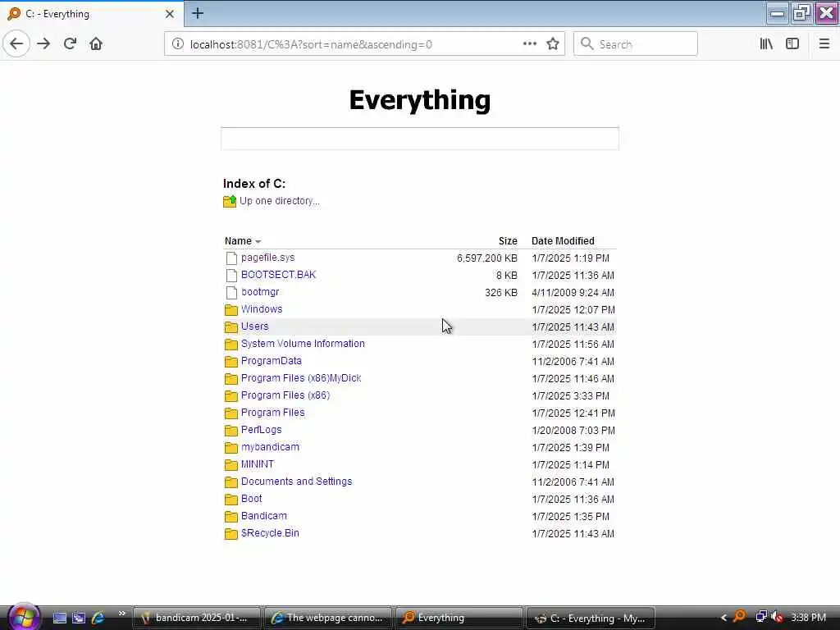Image resolution: width=840 pixels, height=630 pixels.
Task: Click pagefile.sys size 6,597,200 KB
Action: (487, 258)
